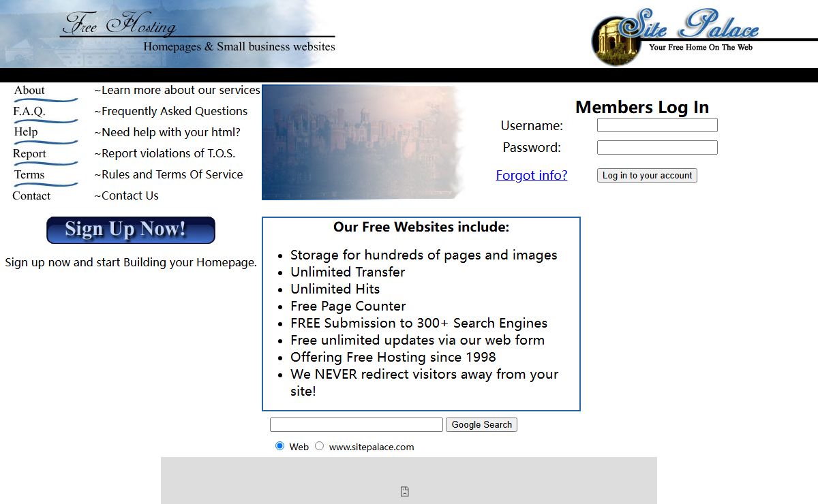
Task: Click the '~Learn more about our services' text
Action: point(177,90)
